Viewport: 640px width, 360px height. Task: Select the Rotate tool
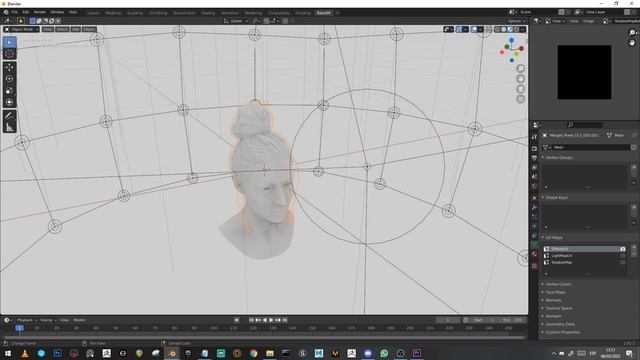pos(10,79)
